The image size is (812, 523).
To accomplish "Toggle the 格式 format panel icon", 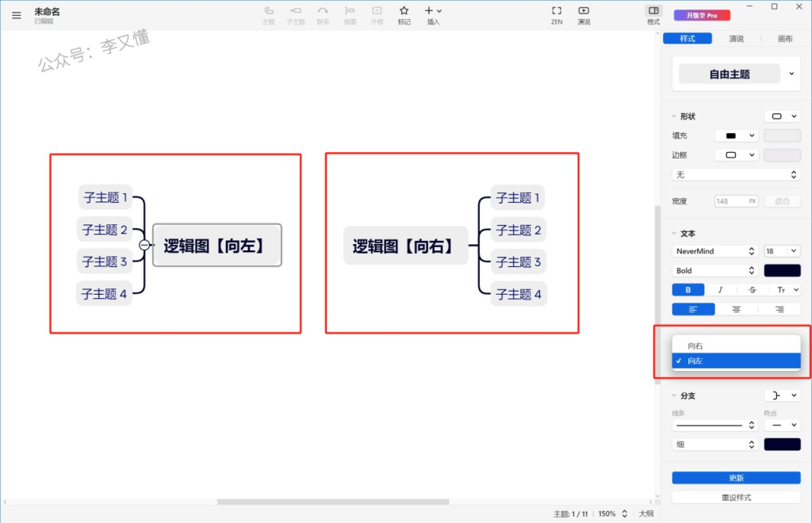I will point(653,14).
